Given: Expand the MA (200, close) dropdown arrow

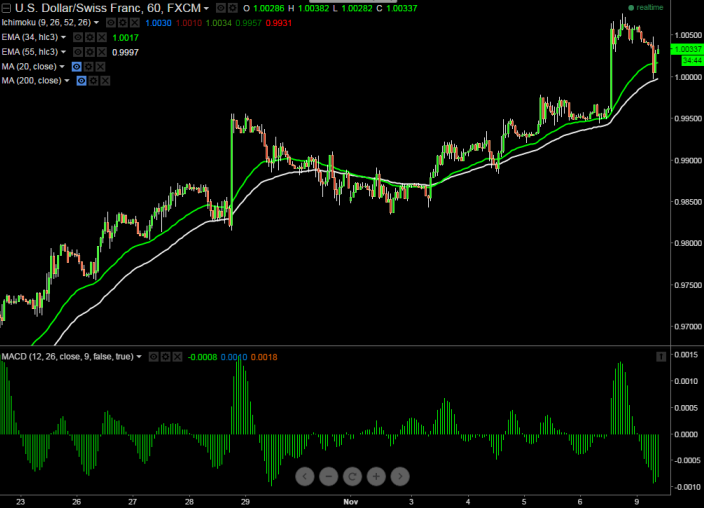Looking at the screenshot, I should (67, 81).
